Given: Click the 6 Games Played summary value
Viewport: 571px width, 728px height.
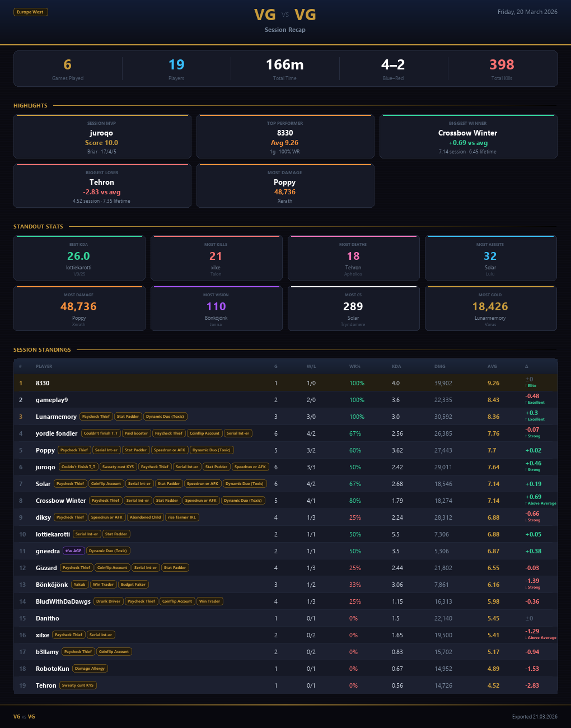Looking at the screenshot, I should [68, 65].
